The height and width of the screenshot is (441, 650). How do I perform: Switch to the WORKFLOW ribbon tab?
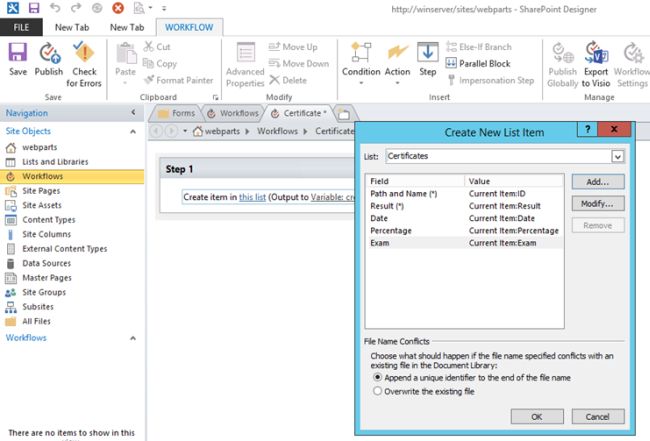point(189,27)
